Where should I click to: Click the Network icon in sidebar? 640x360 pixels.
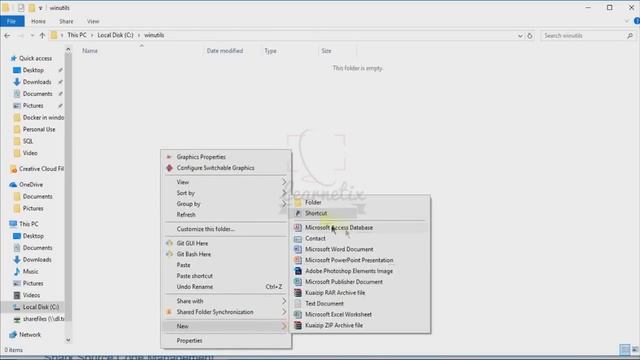coord(13,335)
